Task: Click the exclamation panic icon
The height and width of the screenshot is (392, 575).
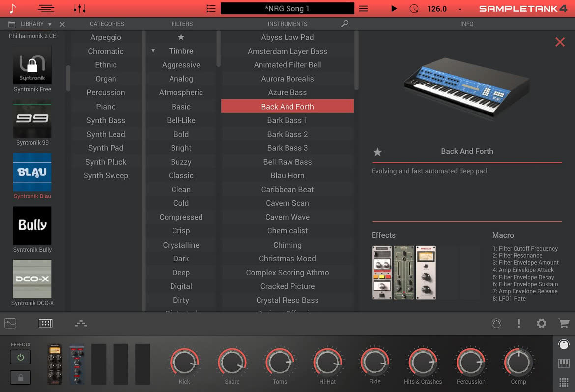Action: (x=518, y=323)
